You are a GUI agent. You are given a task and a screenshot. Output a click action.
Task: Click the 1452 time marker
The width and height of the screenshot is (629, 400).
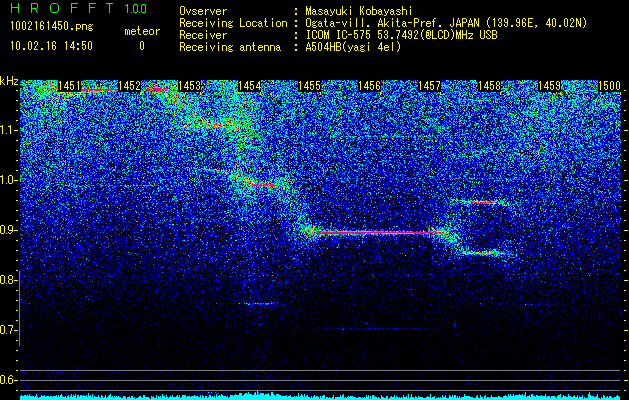click(130, 86)
